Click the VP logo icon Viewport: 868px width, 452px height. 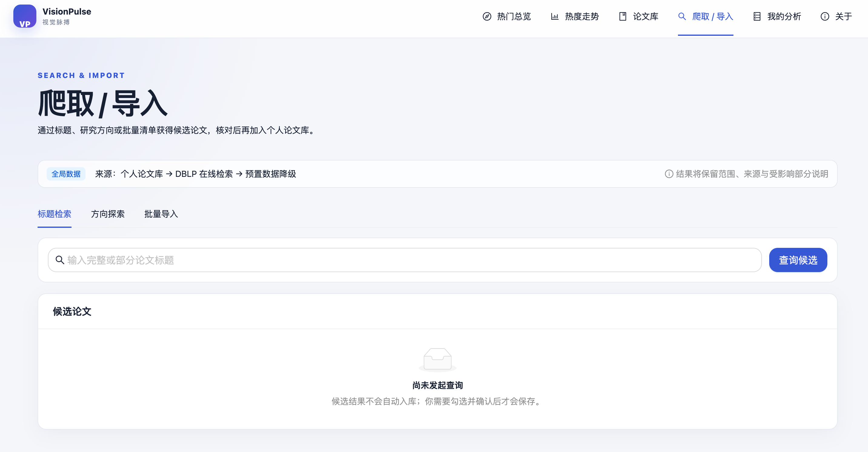(x=25, y=16)
